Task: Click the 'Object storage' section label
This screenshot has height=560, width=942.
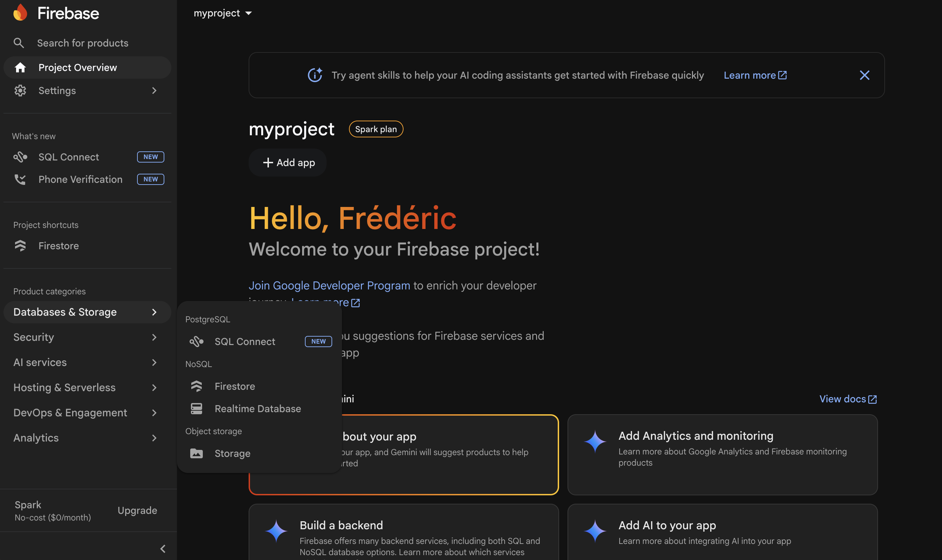Action: coord(213,431)
